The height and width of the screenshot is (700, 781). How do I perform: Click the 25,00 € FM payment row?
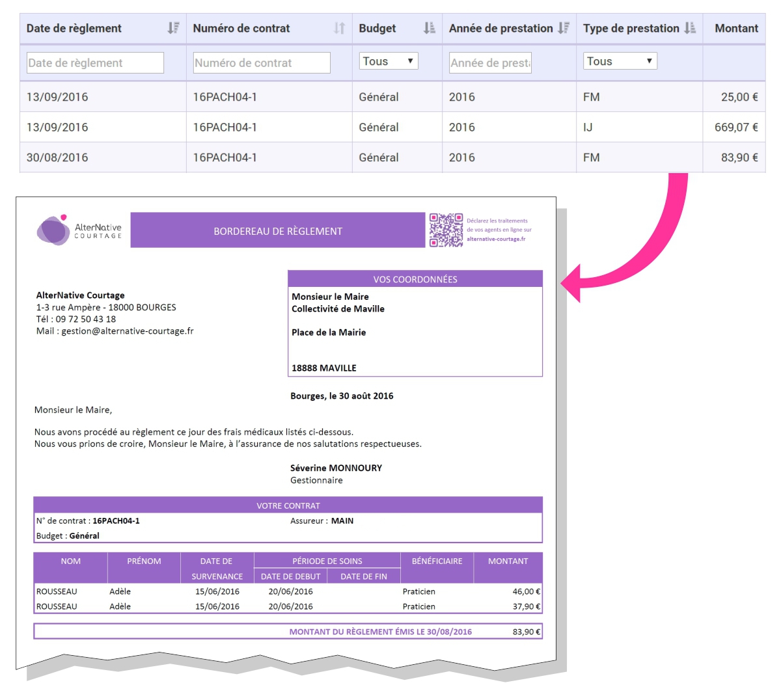pos(392,97)
